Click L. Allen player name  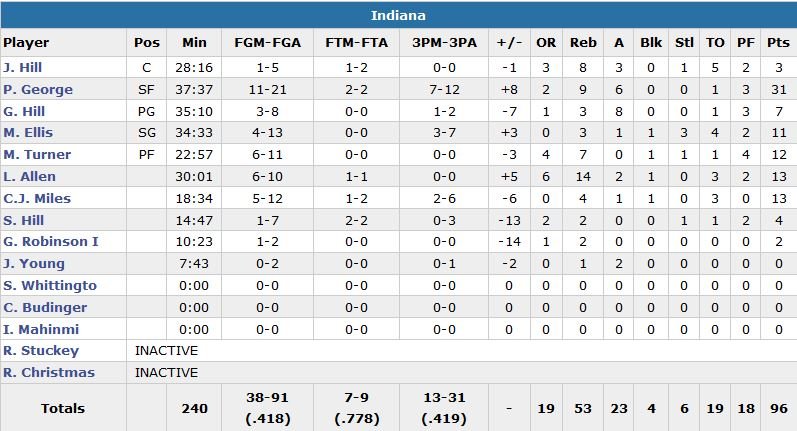(x=29, y=177)
